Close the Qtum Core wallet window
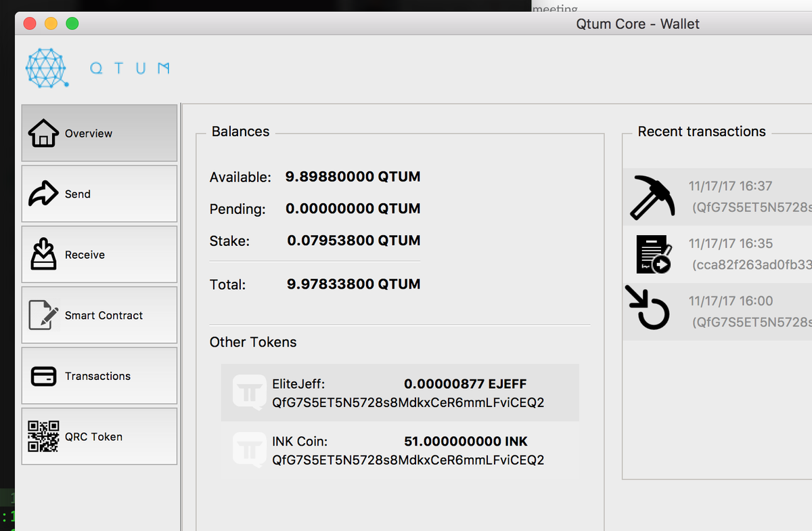The height and width of the screenshot is (531, 812). point(30,24)
